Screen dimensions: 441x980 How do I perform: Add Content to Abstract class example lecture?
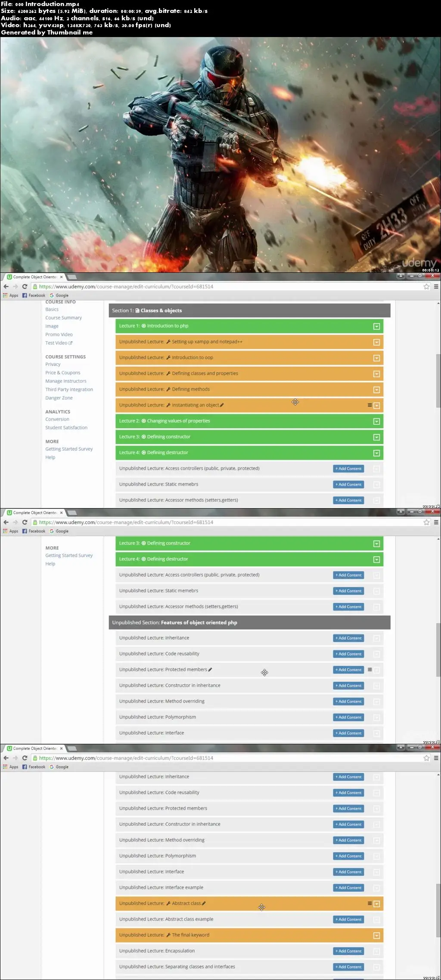tap(348, 919)
